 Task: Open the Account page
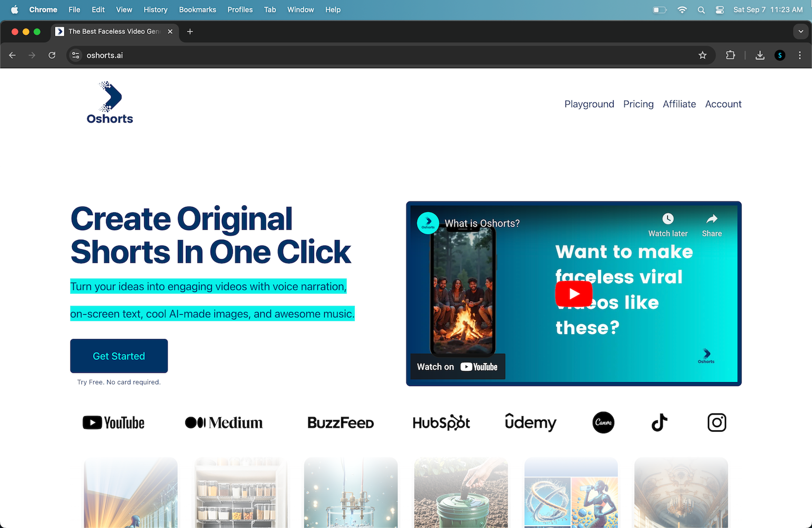(x=723, y=104)
